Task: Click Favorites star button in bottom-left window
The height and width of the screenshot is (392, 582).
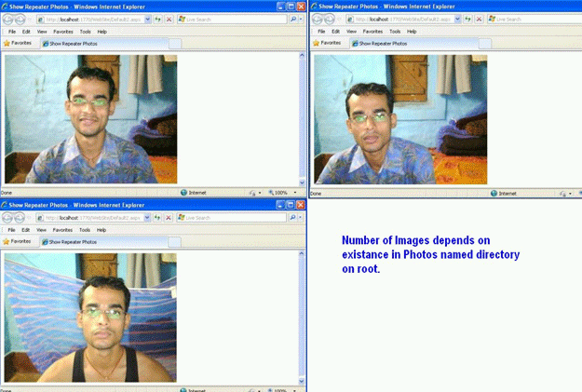Action: [17, 241]
